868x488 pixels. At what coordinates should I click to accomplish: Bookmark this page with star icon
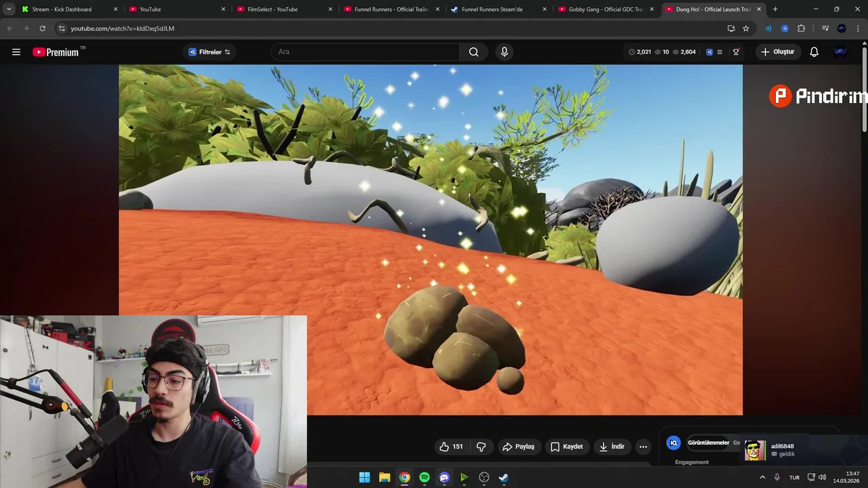(746, 28)
